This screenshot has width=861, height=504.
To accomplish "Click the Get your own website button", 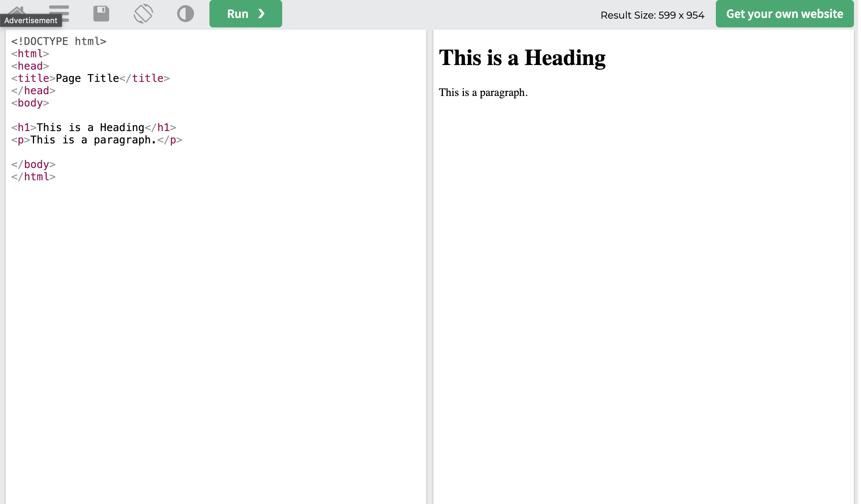I will click(784, 14).
